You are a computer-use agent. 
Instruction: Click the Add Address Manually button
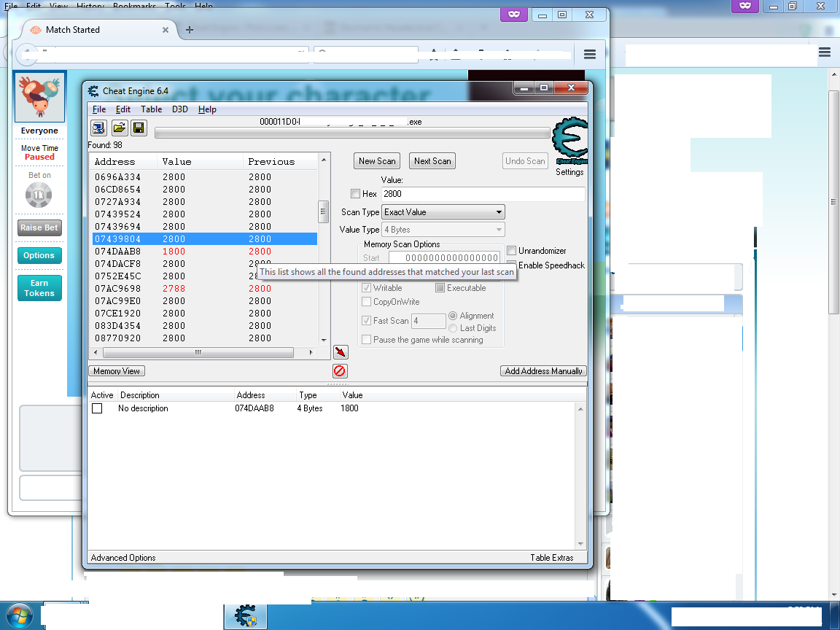543,371
